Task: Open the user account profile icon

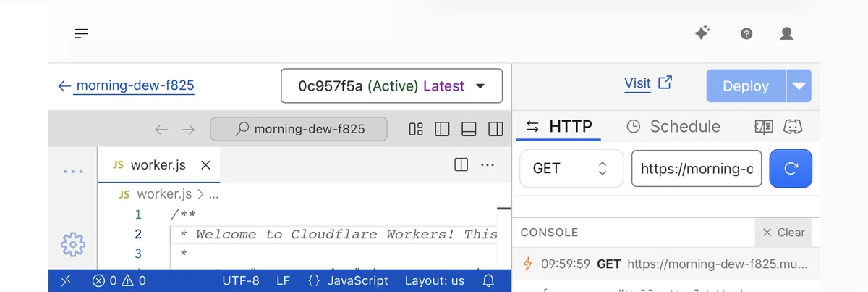Action: (787, 33)
